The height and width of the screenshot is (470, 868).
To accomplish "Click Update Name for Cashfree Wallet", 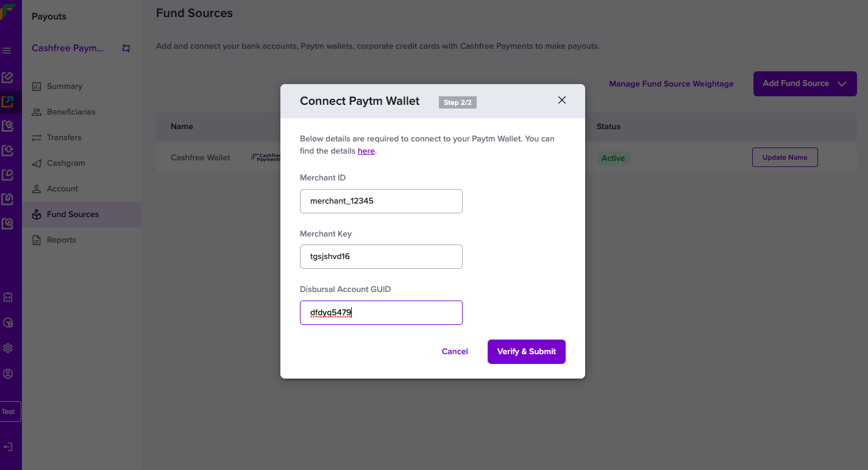I will 784,157.
